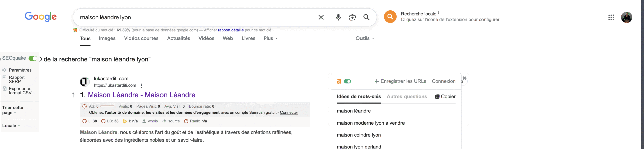Screen dimensions: 644x149
Task: Click the AS authority score bar
Action: pos(107,106)
